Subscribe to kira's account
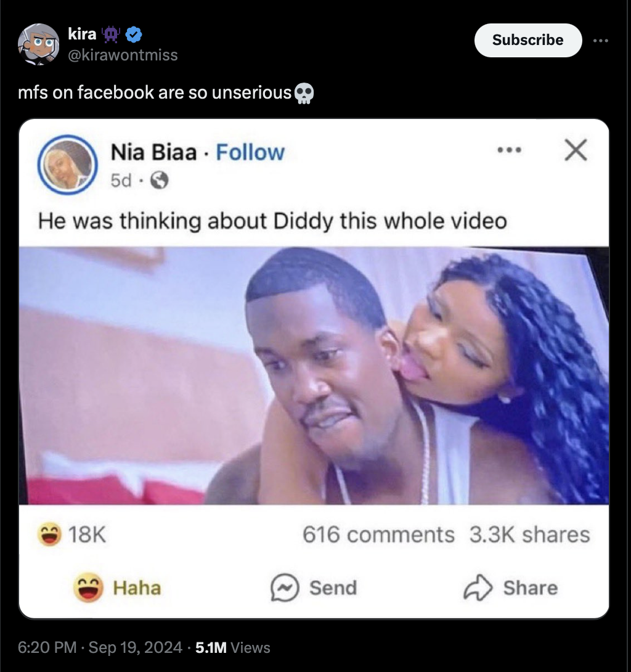Image resolution: width=631 pixels, height=672 pixels. click(x=527, y=40)
